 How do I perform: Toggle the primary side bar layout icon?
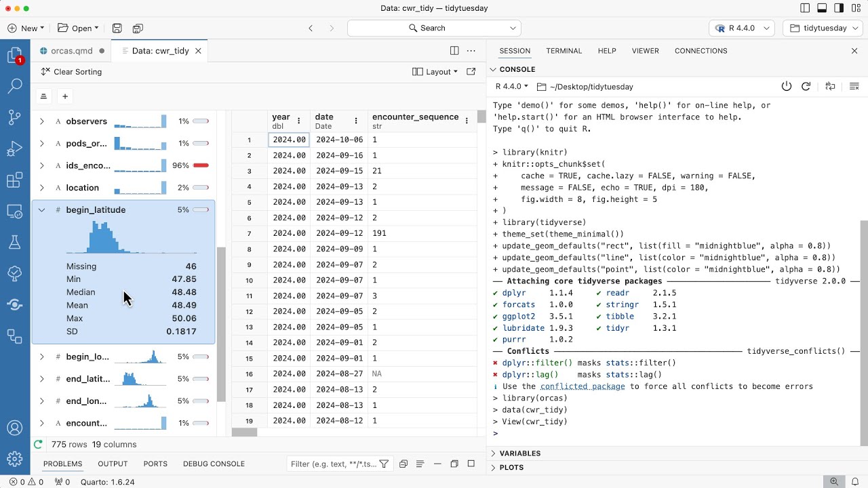pos(805,8)
